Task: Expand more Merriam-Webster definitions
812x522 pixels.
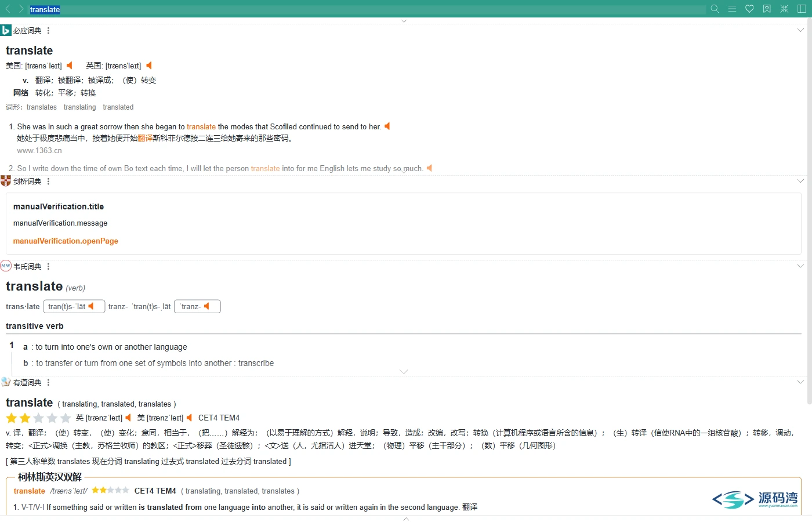Action: click(404, 372)
